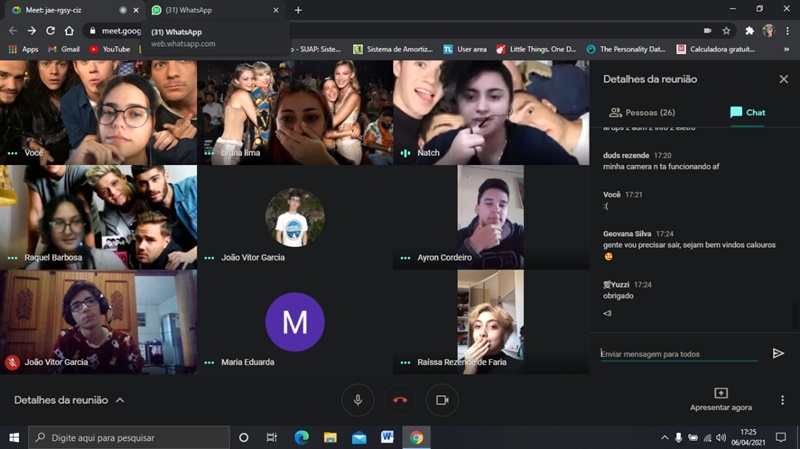Viewport: 800px width, 449px height.
Task: Open the Sistema de Amortiz... bookmark
Action: click(x=393, y=49)
